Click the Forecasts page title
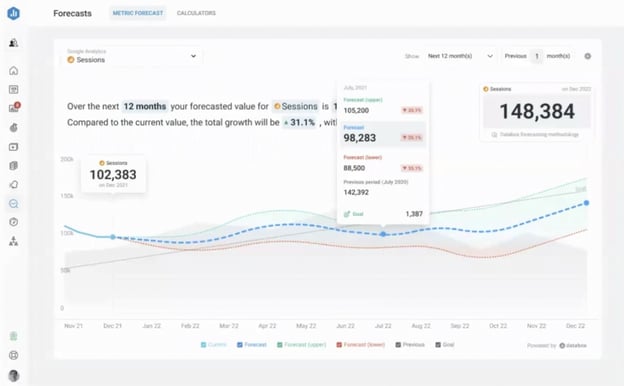 coord(72,13)
